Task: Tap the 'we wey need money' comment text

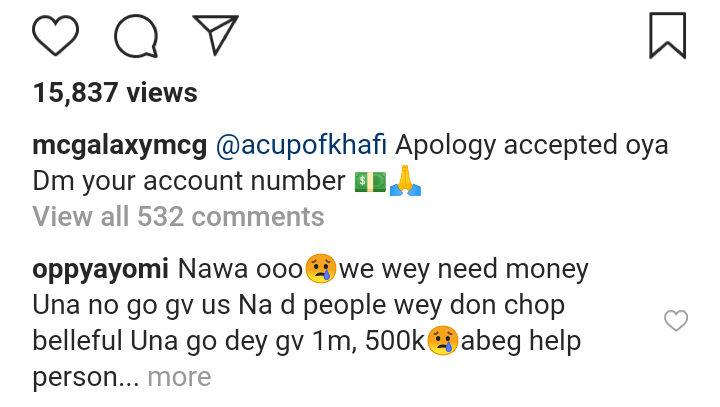Action: (464, 269)
